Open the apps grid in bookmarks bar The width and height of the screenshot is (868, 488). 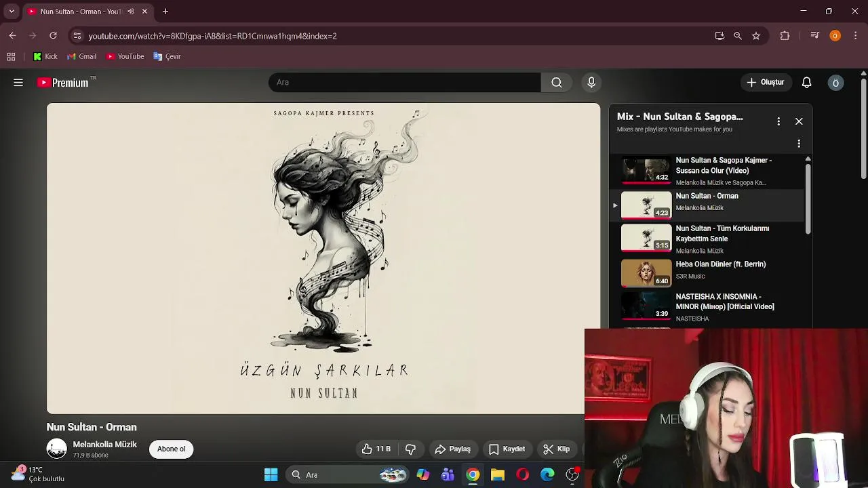pos(11,56)
